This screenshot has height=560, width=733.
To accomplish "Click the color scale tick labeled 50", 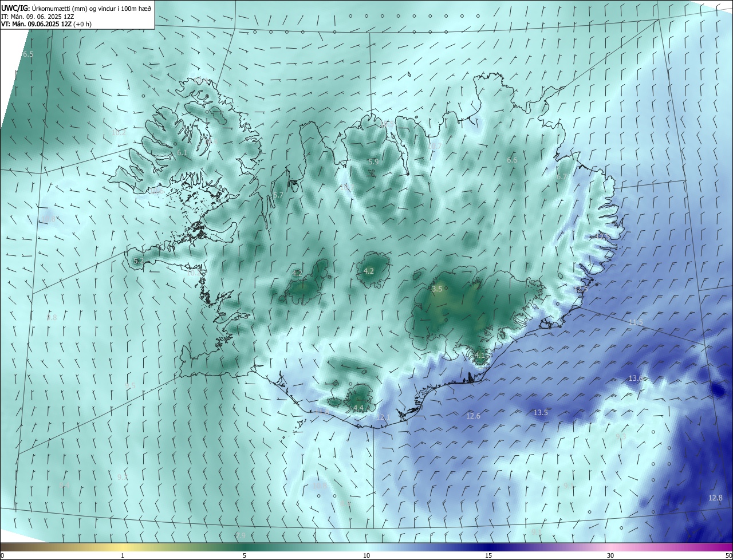I will (728, 555).
